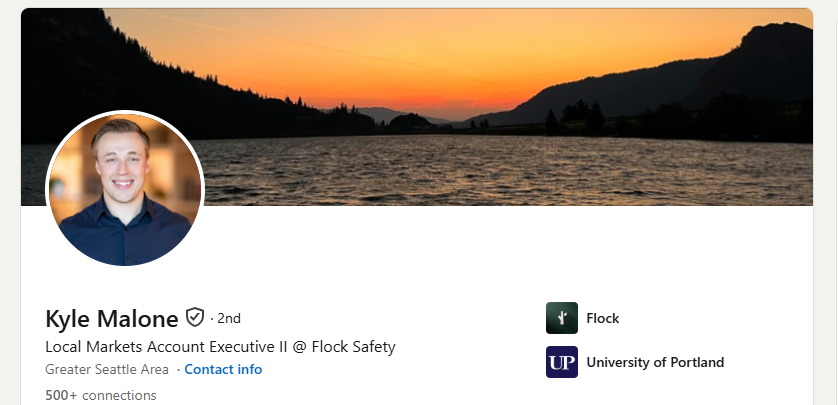Click the verification shield badge beside the name

(x=195, y=317)
